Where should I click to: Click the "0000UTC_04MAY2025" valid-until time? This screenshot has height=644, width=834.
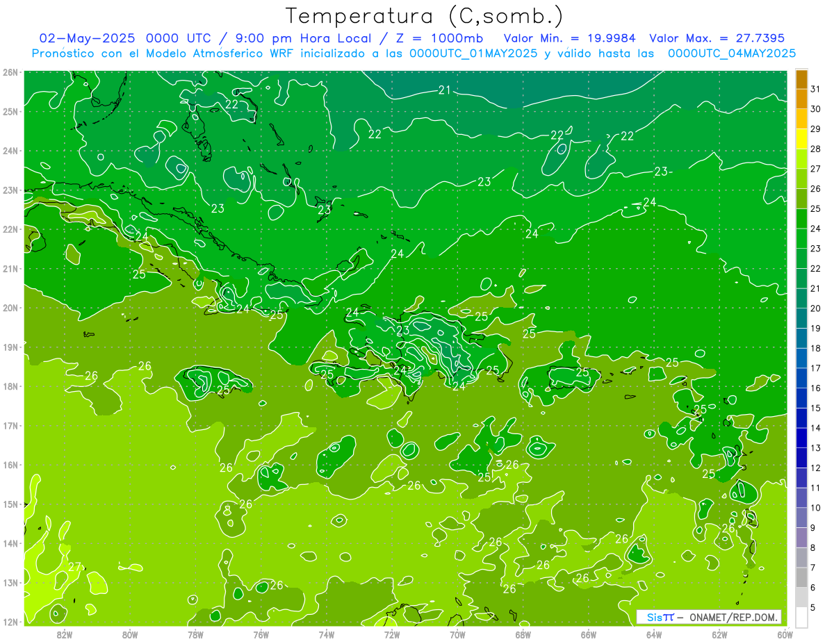point(732,53)
